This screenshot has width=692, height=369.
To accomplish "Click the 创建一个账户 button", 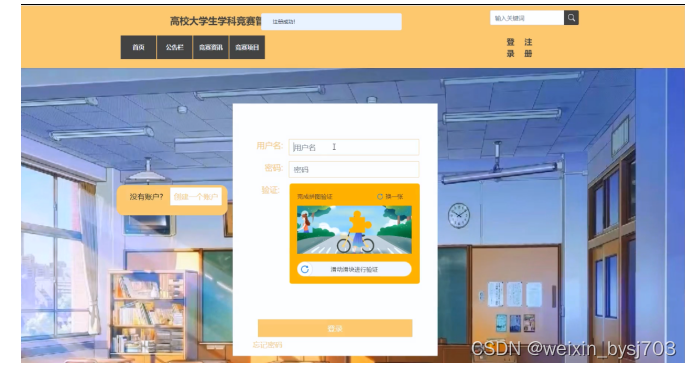I will coord(196,197).
